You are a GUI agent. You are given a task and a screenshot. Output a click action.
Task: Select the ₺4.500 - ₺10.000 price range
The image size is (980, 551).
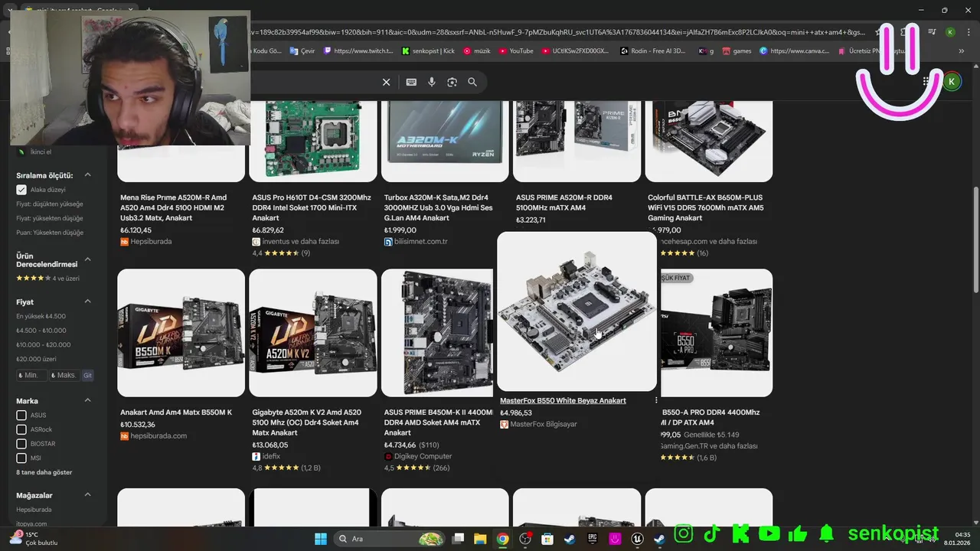(x=43, y=331)
